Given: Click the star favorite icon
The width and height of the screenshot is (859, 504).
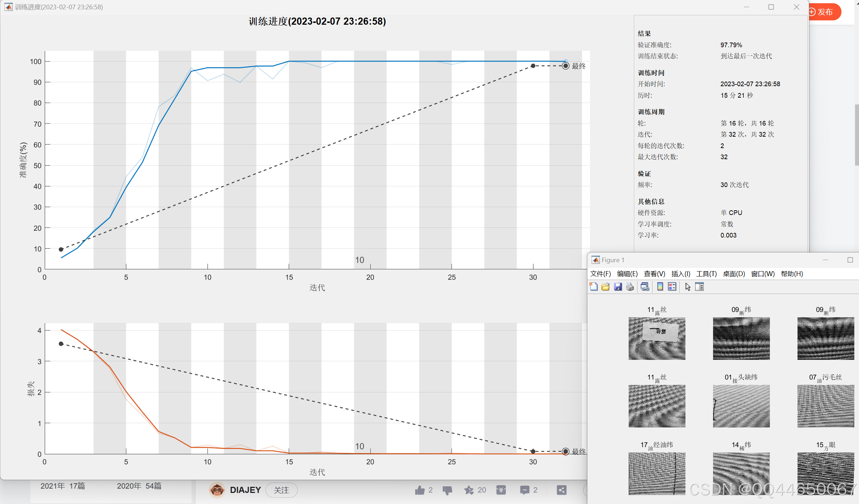Looking at the screenshot, I should (469, 490).
